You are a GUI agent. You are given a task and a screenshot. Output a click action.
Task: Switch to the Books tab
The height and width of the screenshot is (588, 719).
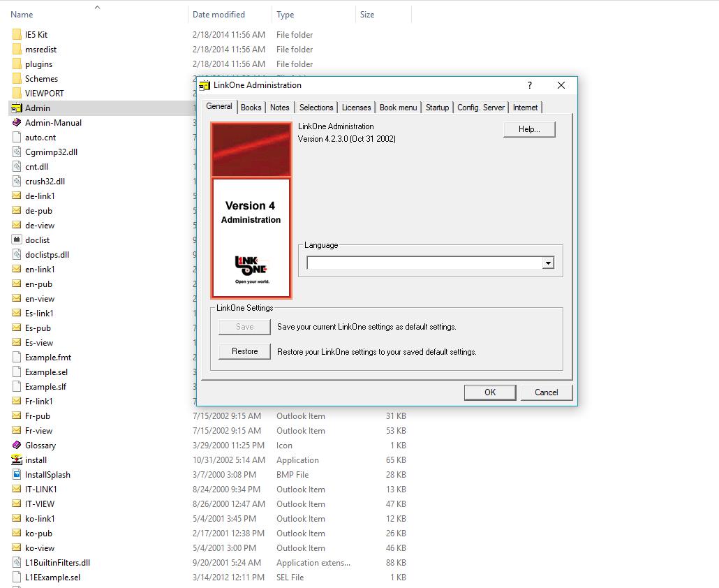[x=251, y=108]
